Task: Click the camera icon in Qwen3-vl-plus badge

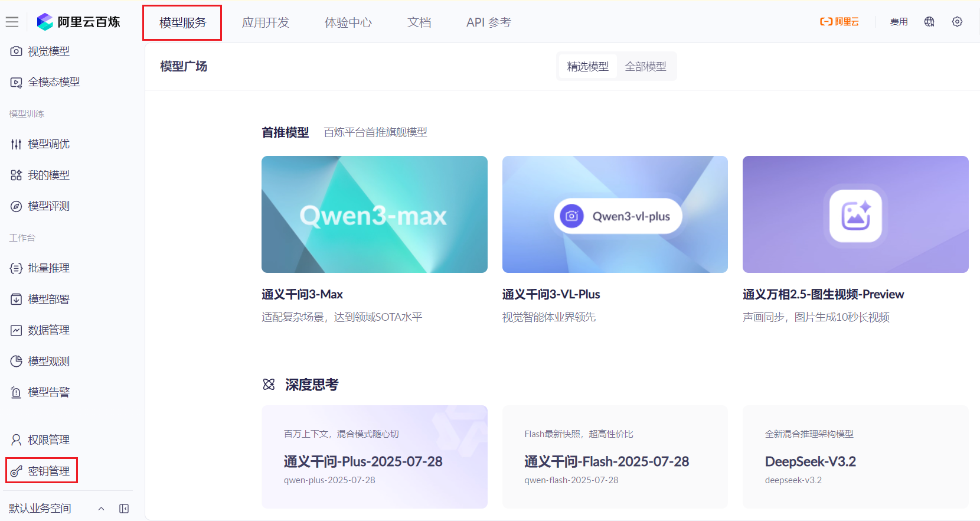Action: 571,216
